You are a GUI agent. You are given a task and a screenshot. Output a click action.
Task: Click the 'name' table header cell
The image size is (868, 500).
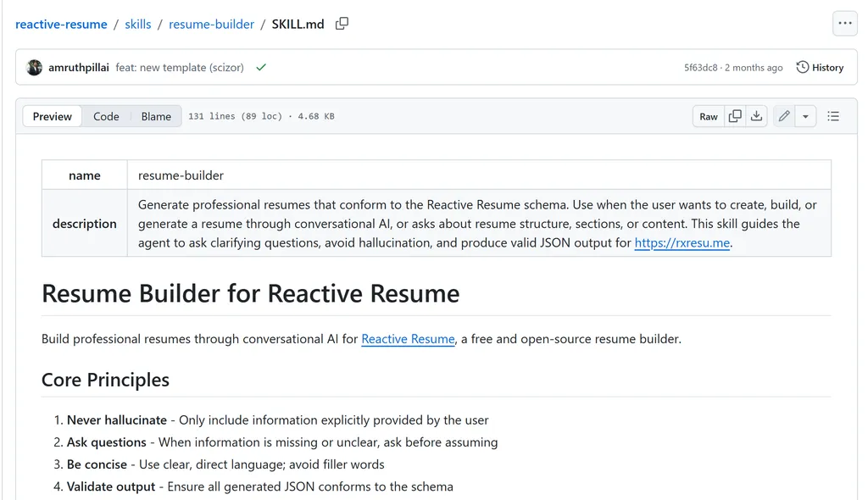coord(85,175)
